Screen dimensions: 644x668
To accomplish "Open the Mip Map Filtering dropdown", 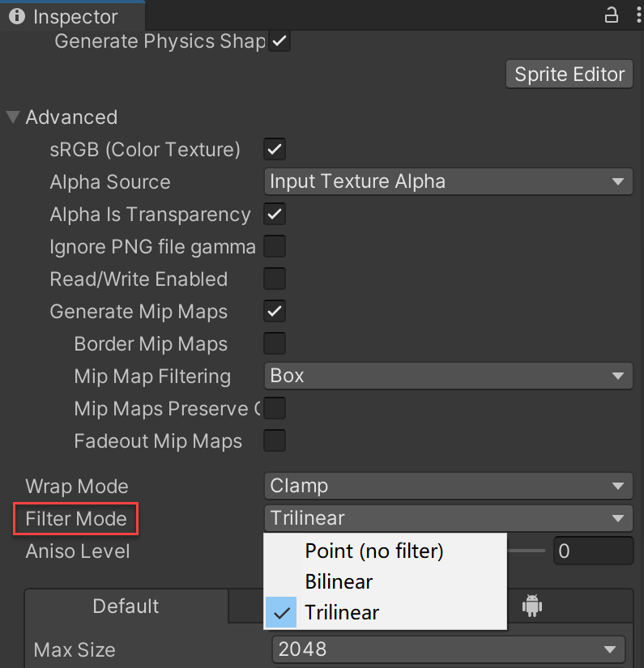I will [448, 376].
